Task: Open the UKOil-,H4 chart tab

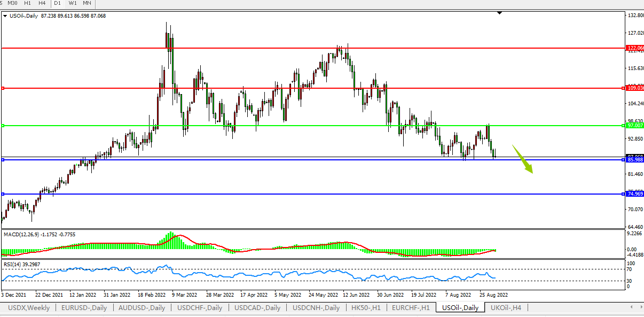Action: pyautogui.click(x=506, y=308)
